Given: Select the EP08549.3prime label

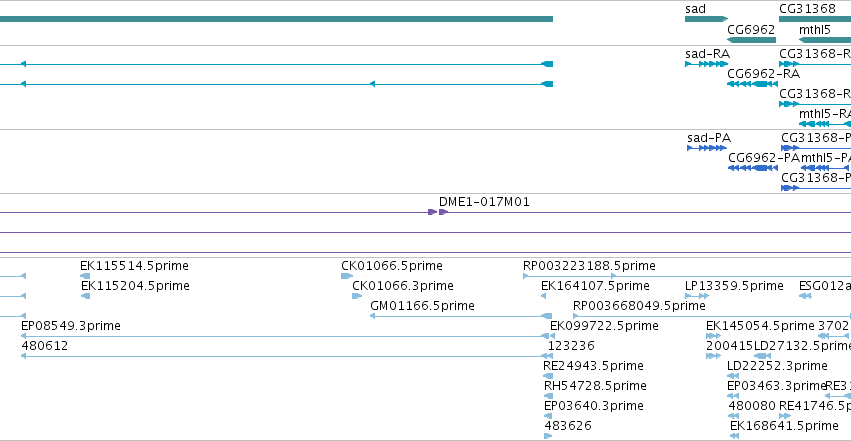Looking at the screenshot, I should [71, 326].
